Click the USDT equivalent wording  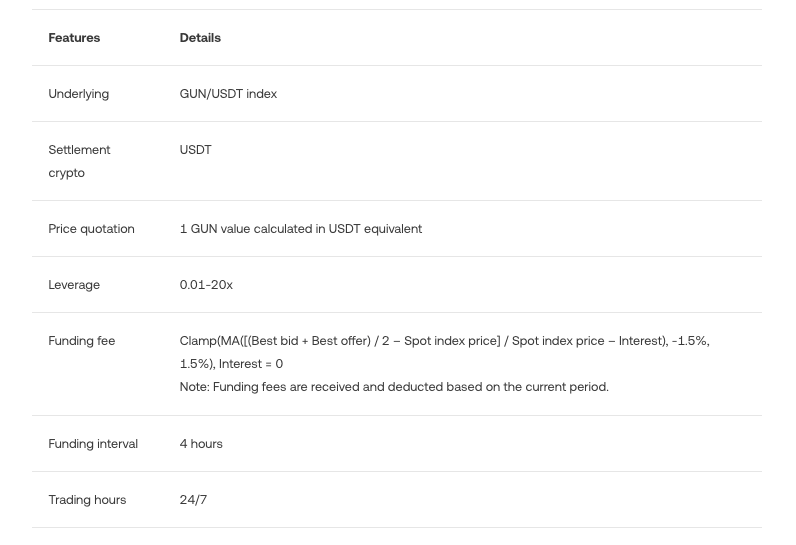[x=375, y=229]
